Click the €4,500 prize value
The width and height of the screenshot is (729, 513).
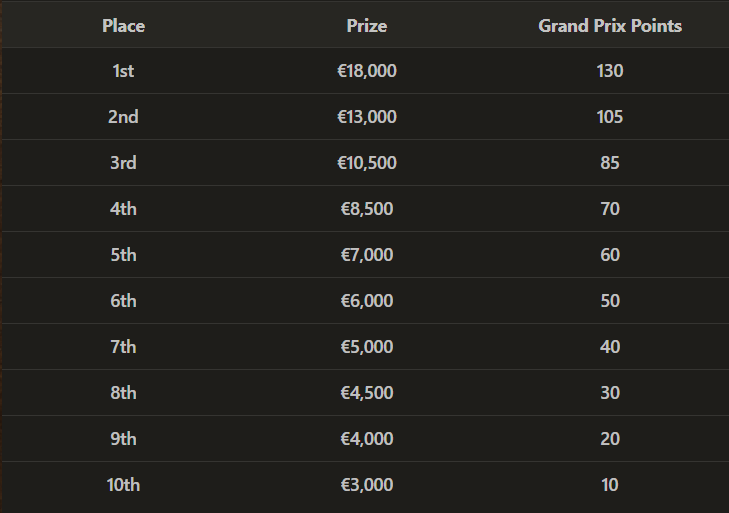pyautogui.click(x=366, y=393)
